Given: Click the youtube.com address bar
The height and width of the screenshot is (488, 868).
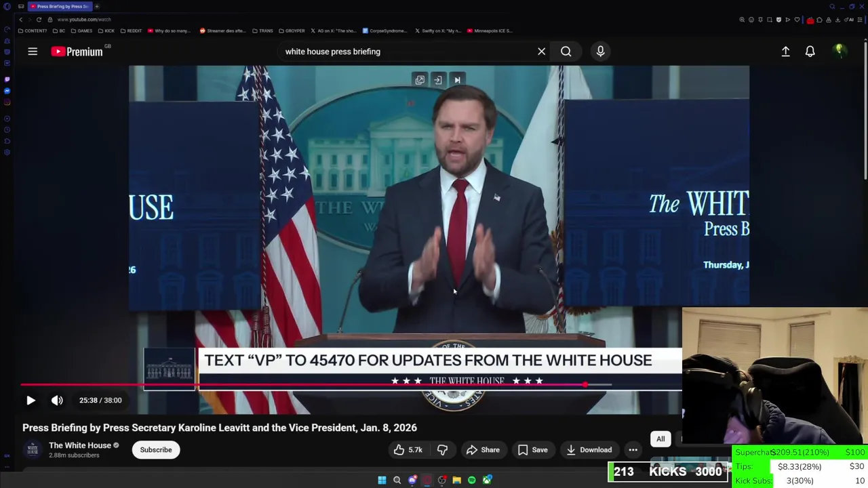Looking at the screenshot, I should [x=84, y=20].
